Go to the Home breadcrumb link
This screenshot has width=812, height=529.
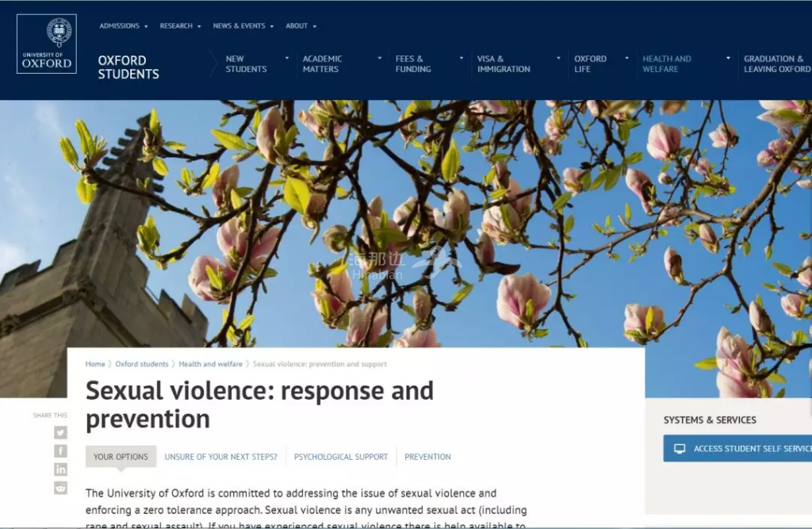(95, 364)
